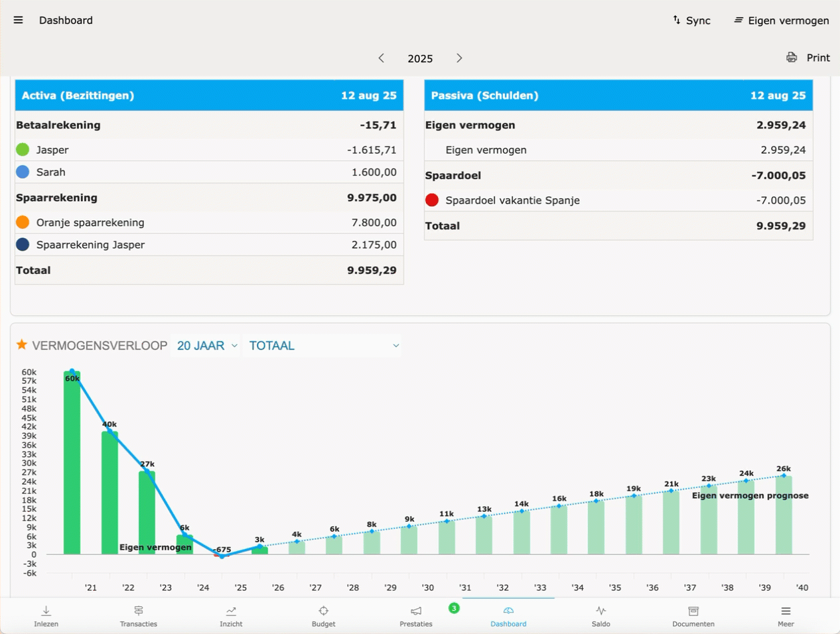Open the Inzicht chart tab
The width and height of the screenshot is (840, 634).
(x=231, y=615)
